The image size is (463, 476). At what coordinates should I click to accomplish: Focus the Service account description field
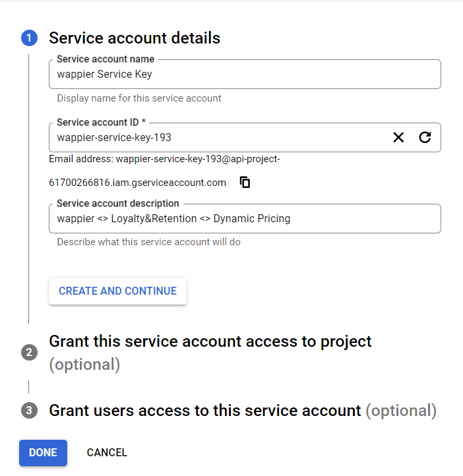point(245,219)
